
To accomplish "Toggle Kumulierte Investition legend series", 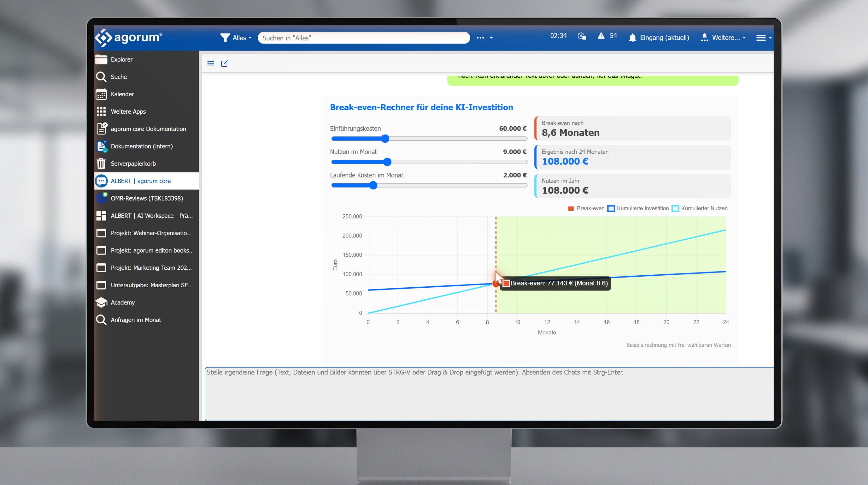I will coord(638,208).
